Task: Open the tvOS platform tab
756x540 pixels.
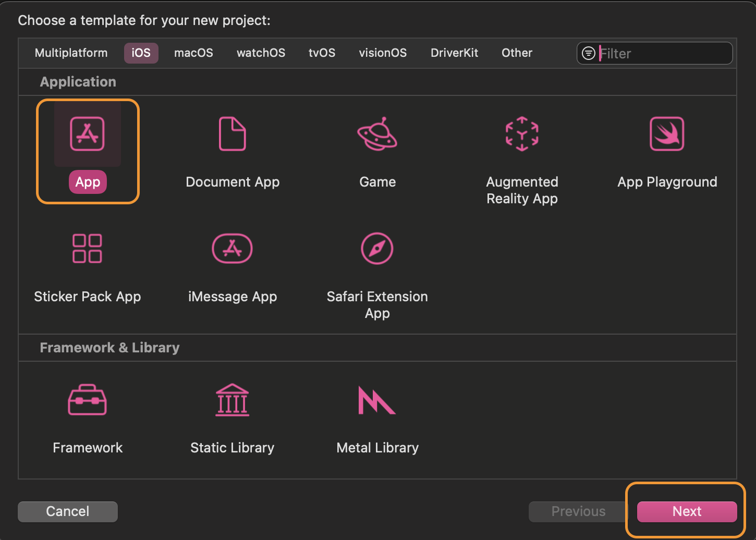Action: pos(322,53)
